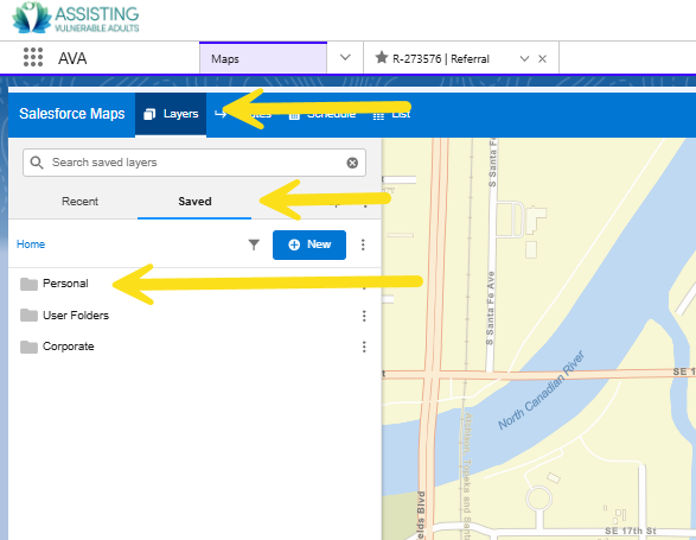
Task: Click the star icon on Referral tab
Action: coord(381,58)
